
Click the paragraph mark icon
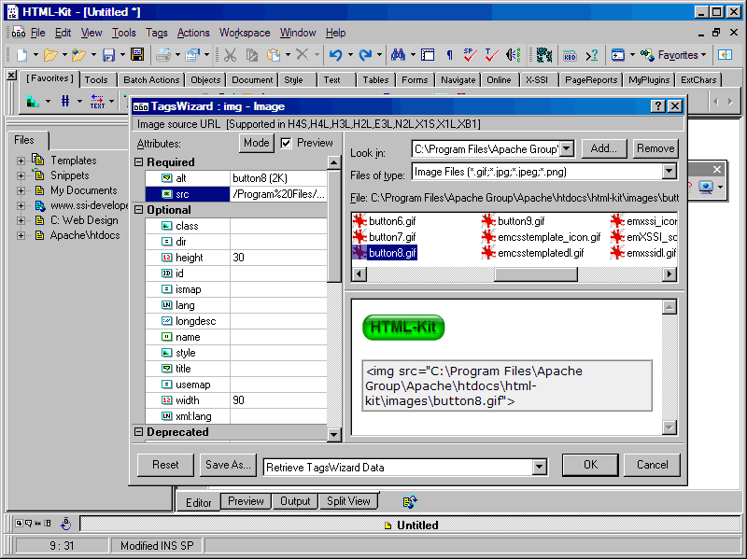[x=449, y=55]
